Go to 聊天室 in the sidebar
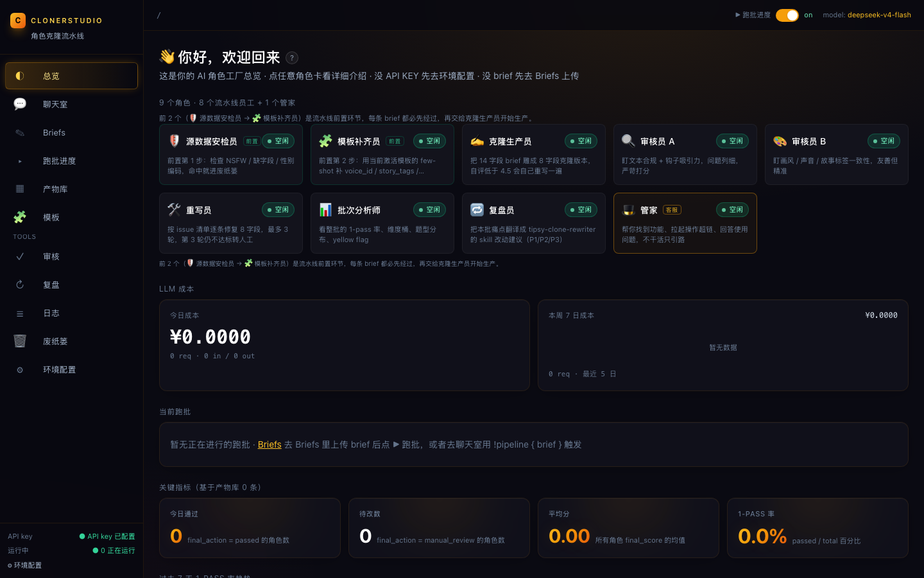The height and width of the screenshot is (578, 924). tap(71, 104)
